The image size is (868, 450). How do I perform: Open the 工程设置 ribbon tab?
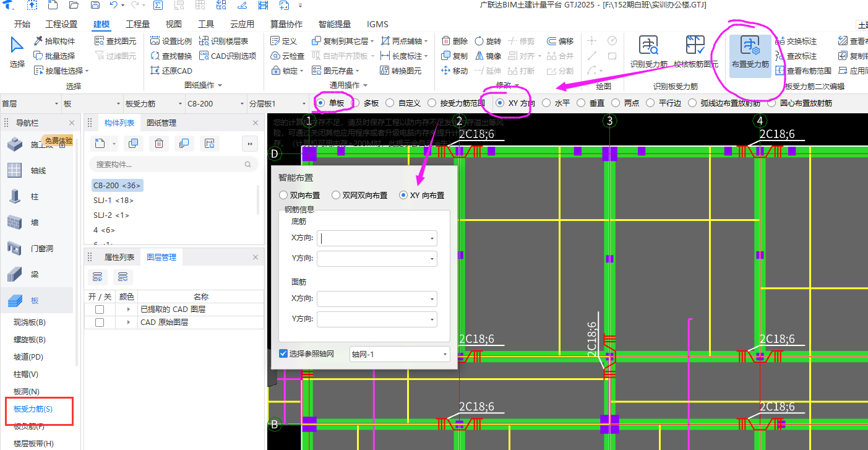(x=61, y=24)
